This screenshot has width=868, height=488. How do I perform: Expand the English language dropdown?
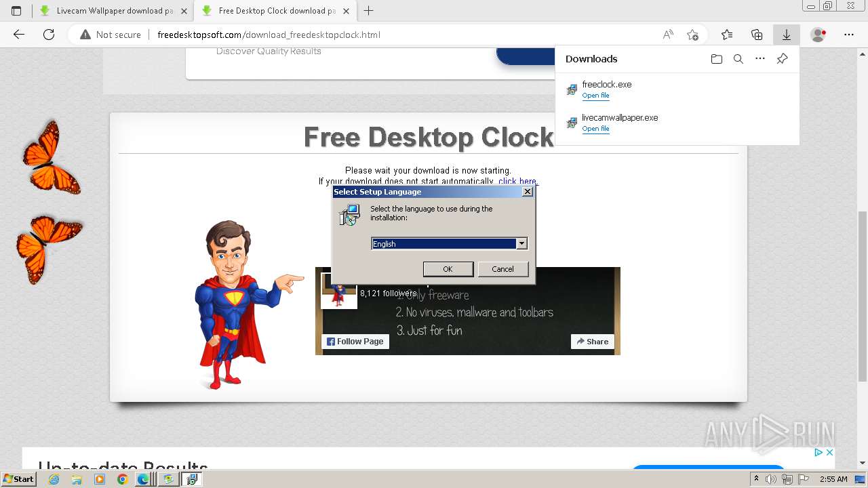tap(521, 244)
